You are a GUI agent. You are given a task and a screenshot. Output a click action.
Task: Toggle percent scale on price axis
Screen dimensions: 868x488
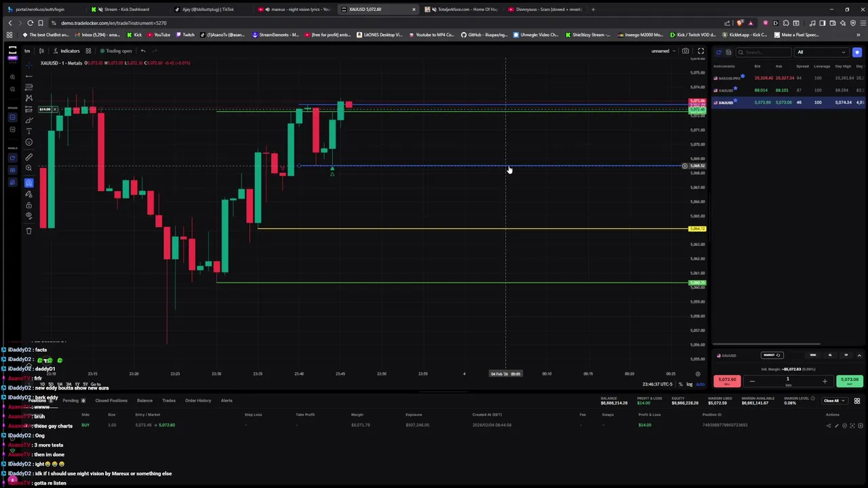click(680, 384)
